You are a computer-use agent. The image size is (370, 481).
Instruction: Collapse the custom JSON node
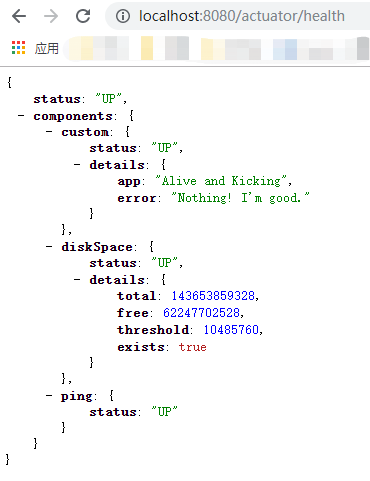pyautogui.click(x=49, y=132)
